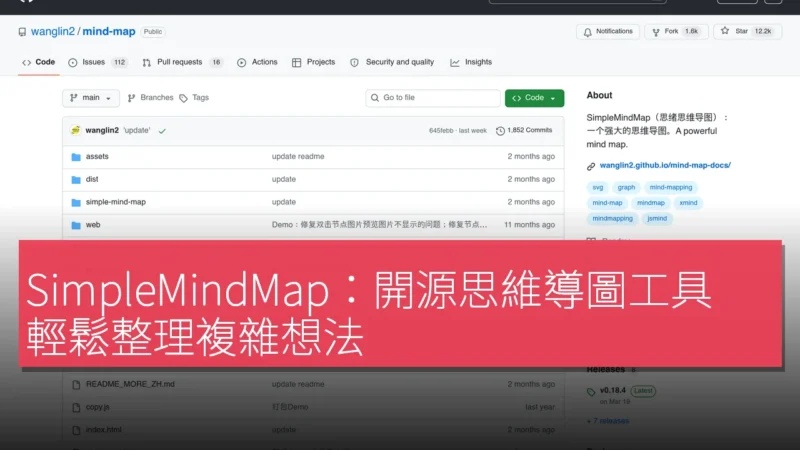Click the 645febb commit hash
Viewport: 800px width, 450px height.
tap(441, 131)
